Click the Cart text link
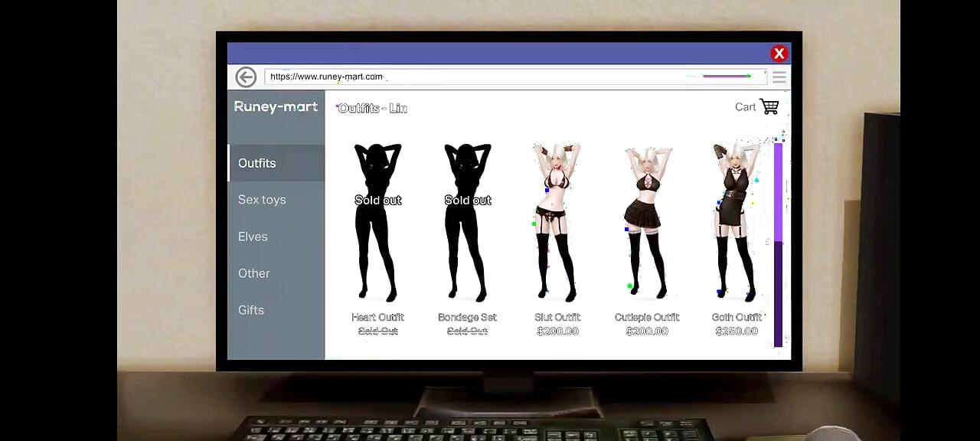This screenshot has height=441, width=980. click(x=745, y=107)
